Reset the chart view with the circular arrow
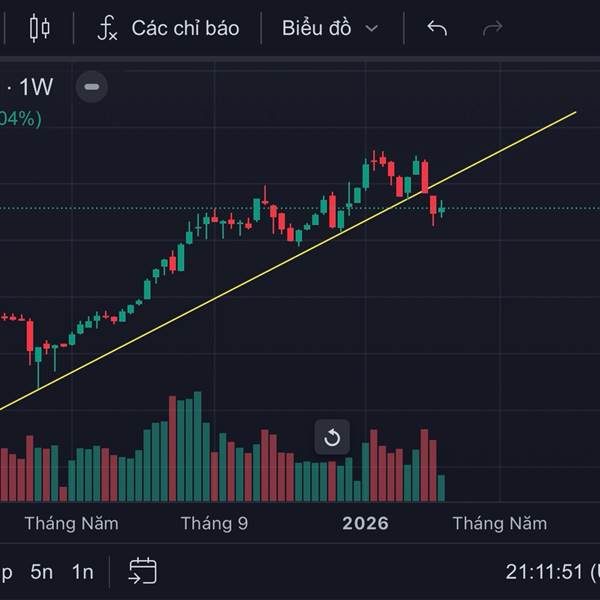The image size is (600, 600). tap(333, 437)
